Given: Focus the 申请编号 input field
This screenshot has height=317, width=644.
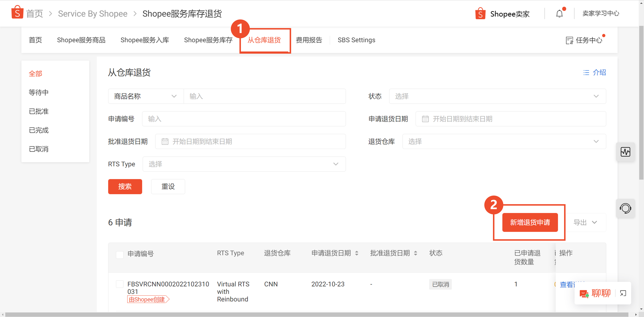Looking at the screenshot, I should point(244,119).
